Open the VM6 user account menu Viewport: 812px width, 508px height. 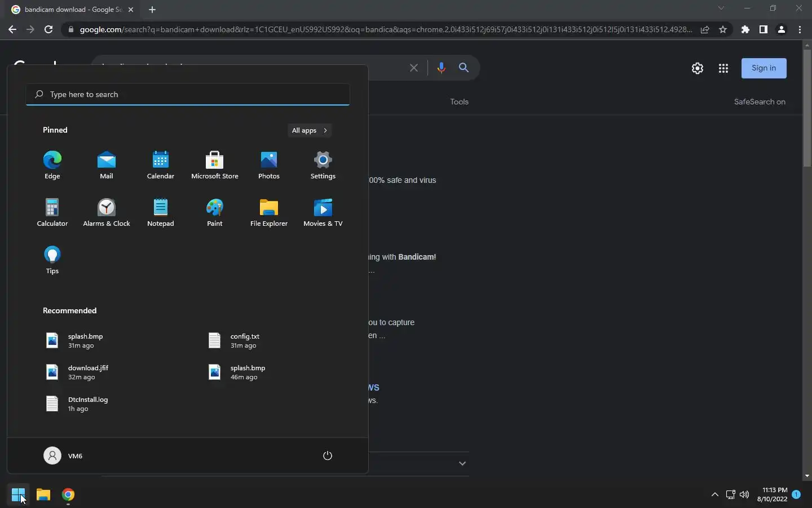(63, 456)
